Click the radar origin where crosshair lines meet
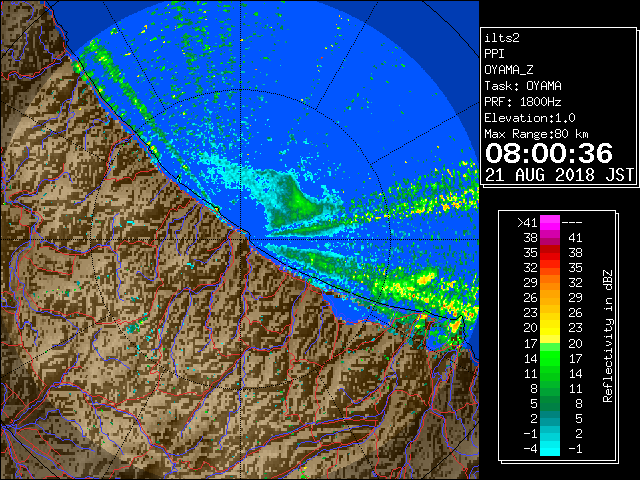This screenshot has height=480, width=640. [241, 239]
